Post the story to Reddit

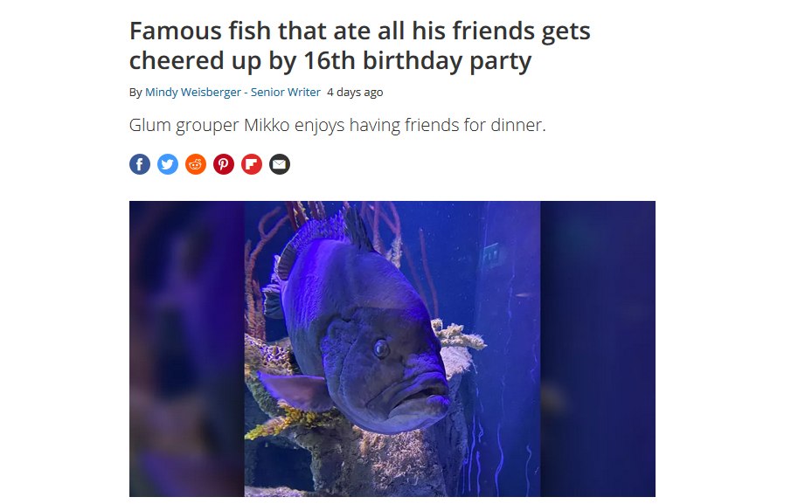(196, 164)
